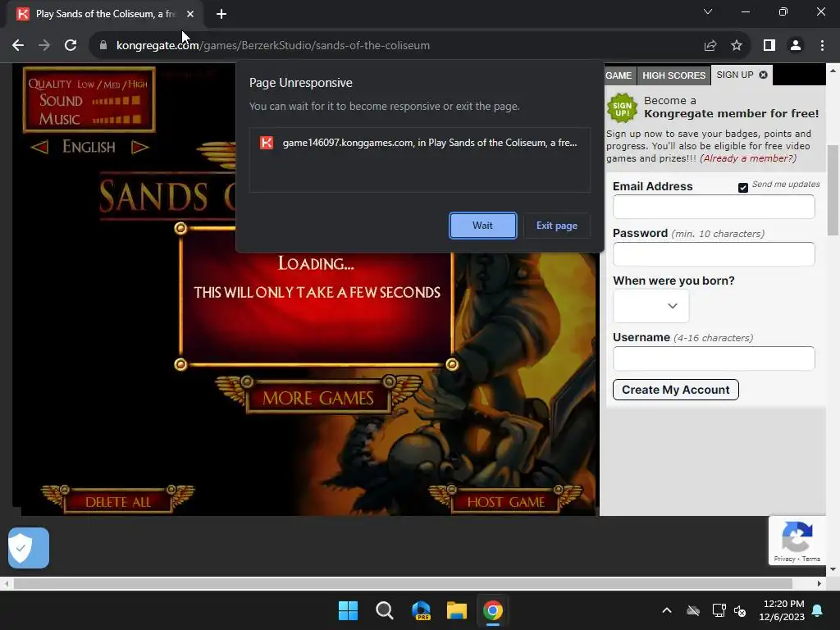The height and width of the screenshot is (630, 840).
Task: Open the browser side panel icon
Action: point(769,46)
